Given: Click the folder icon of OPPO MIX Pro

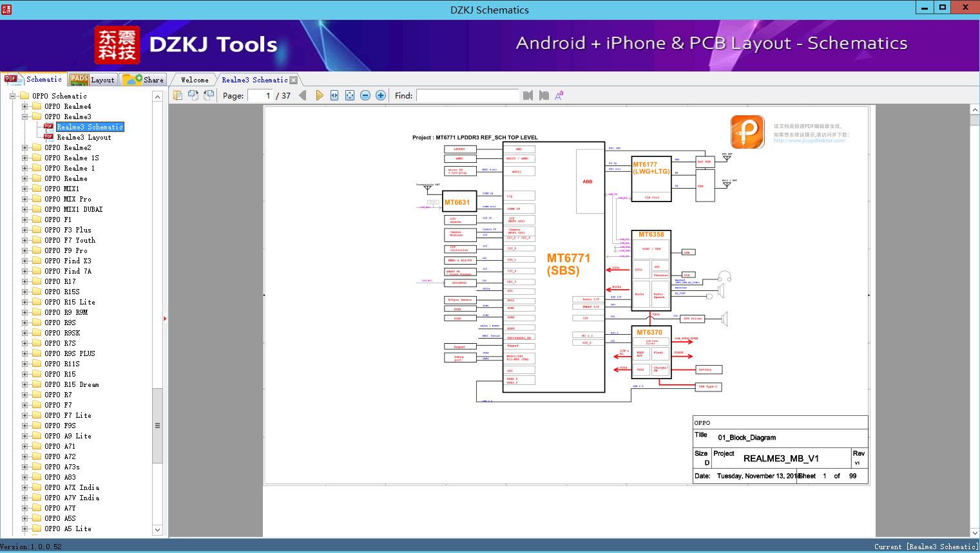Looking at the screenshot, I should tap(37, 199).
